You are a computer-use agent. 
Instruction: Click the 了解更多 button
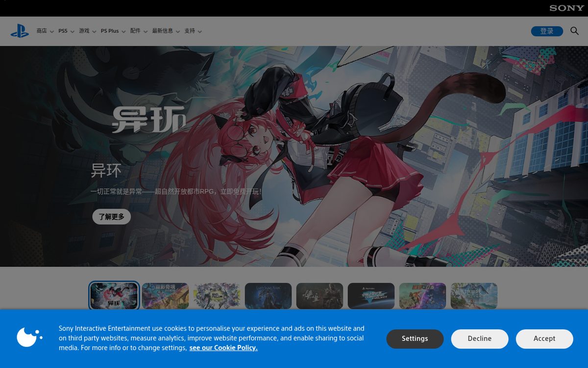pos(112,216)
